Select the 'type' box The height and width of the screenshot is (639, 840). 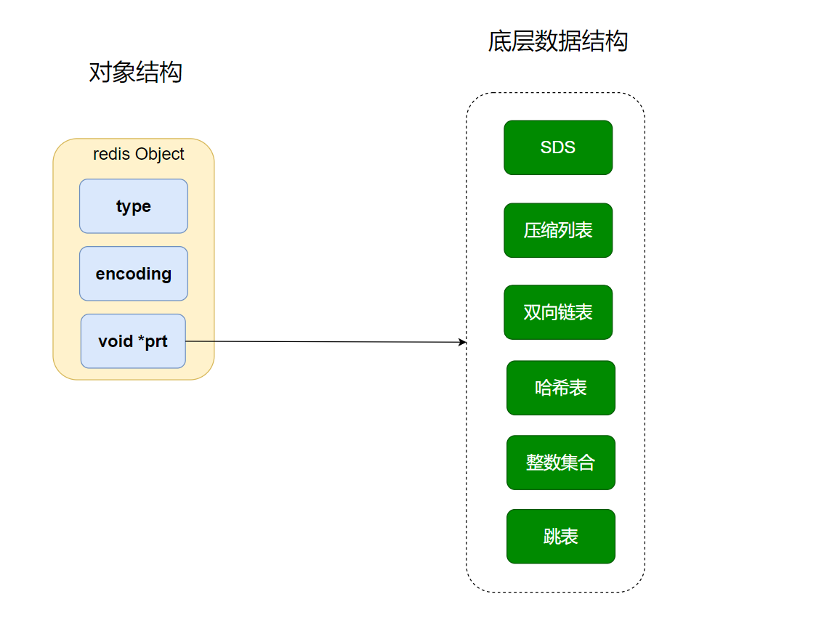pyautogui.click(x=134, y=206)
